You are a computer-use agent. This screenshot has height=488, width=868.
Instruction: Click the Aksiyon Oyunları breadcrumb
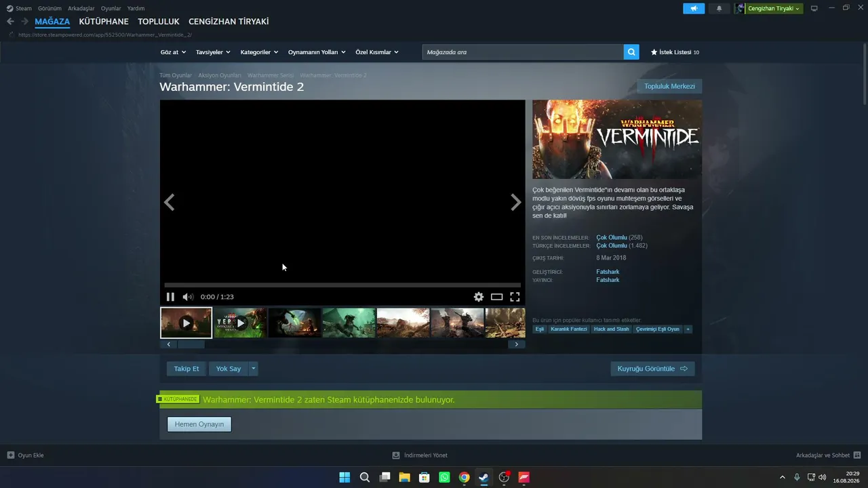(x=220, y=75)
